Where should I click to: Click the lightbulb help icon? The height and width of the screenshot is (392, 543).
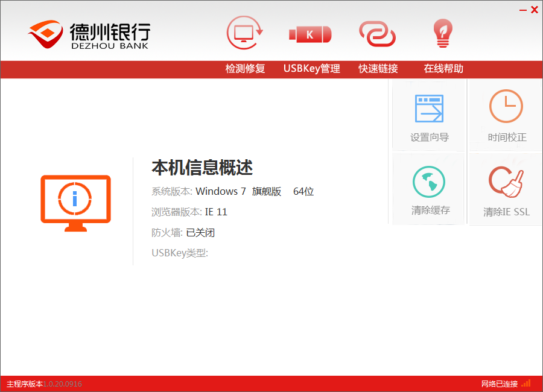(x=443, y=34)
